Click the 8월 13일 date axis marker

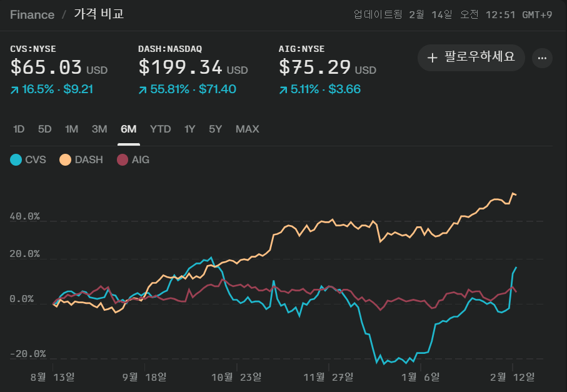(53, 377)
